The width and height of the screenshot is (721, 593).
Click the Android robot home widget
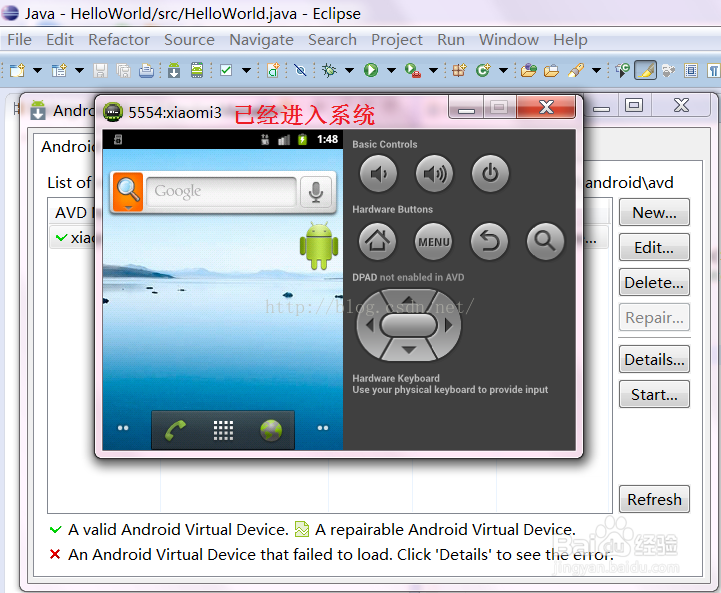point(319,246)
